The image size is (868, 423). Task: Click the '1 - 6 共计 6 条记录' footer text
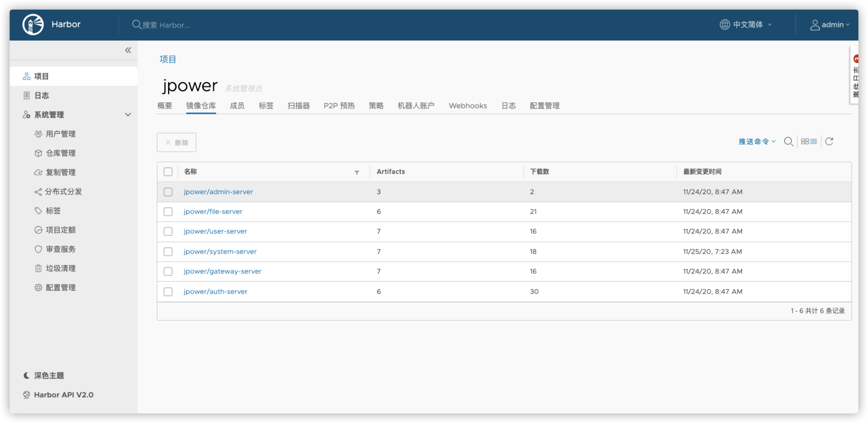coord(818,311)
